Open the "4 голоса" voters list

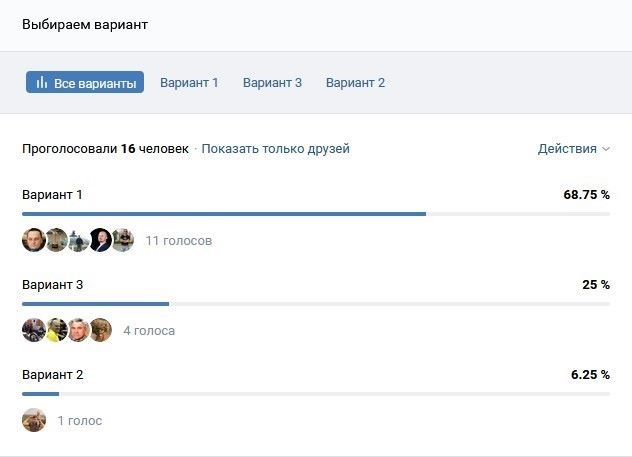[x=149, y=331]
